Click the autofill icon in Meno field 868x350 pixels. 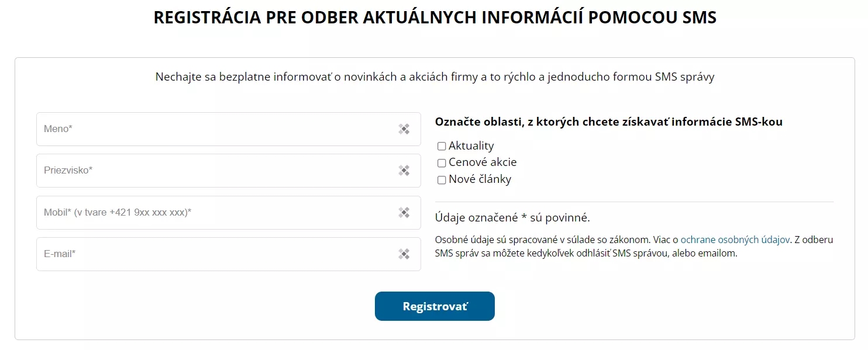(x=404, y=129)
